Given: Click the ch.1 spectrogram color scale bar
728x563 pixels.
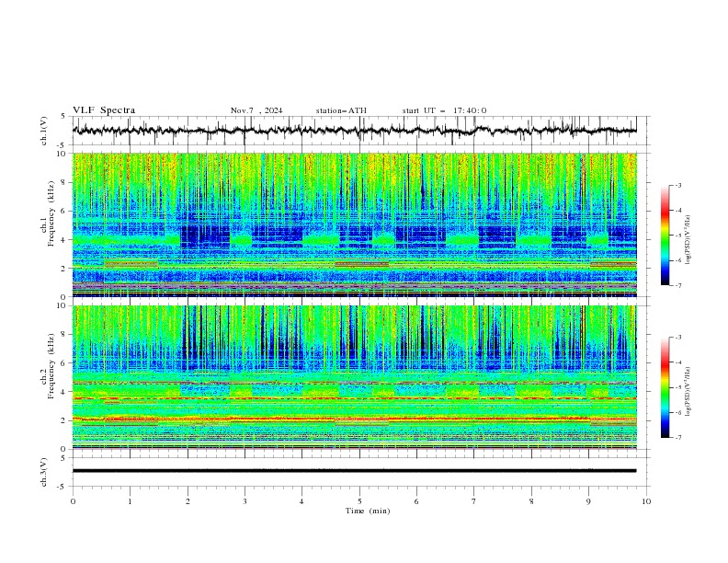Looking at the screenshot, I should click(x=665, y=236).
